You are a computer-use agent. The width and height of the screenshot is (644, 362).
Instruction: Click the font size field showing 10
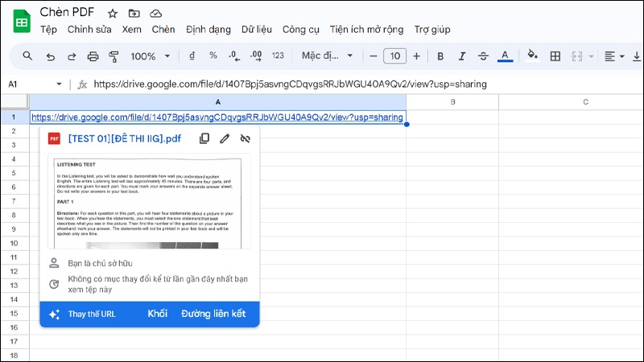click(x=394, y=56)
